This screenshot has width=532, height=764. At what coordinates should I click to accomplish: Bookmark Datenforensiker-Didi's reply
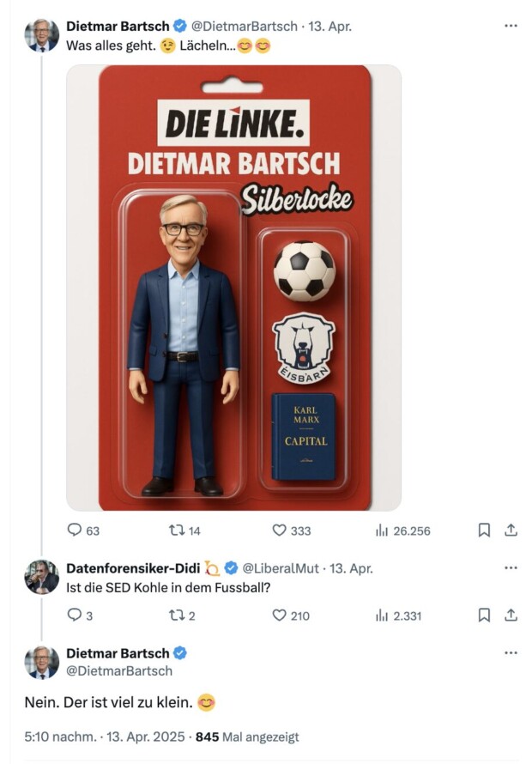[484, 615]
